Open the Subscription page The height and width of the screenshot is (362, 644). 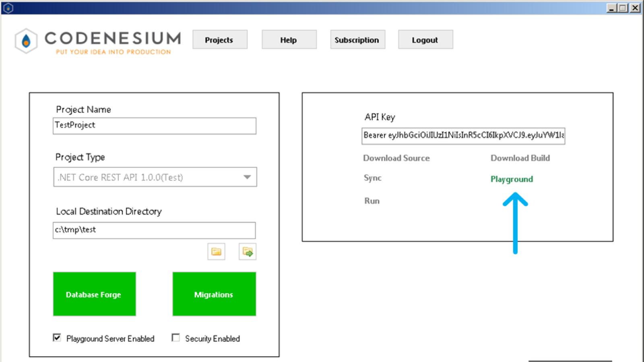click(357, 39)
